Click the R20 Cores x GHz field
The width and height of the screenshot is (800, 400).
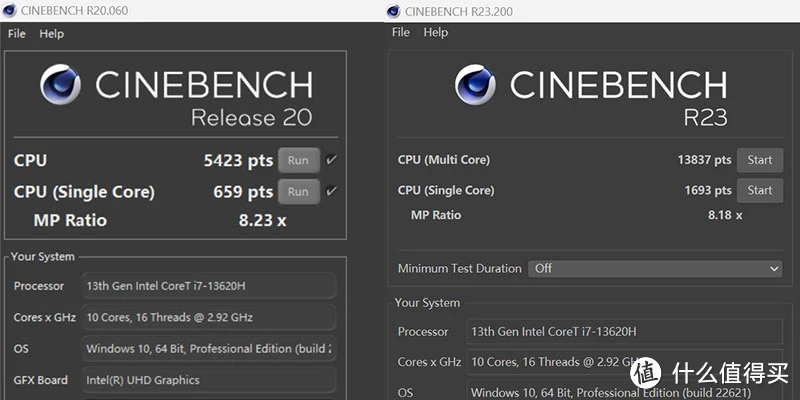(209, 317)
